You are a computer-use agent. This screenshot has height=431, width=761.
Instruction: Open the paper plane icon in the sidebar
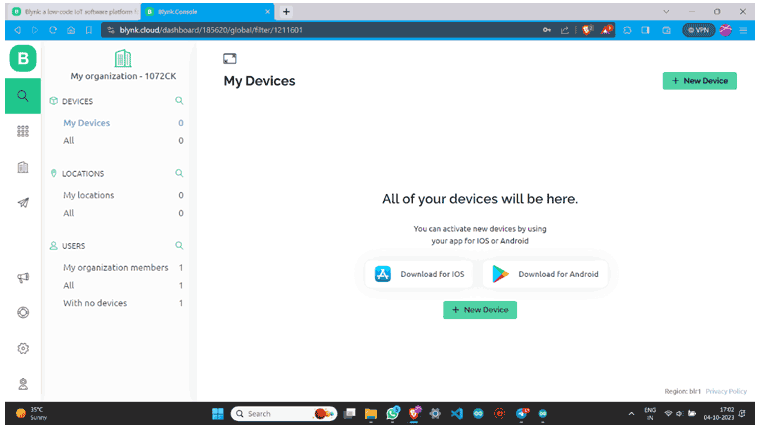(x=22, y=202)
